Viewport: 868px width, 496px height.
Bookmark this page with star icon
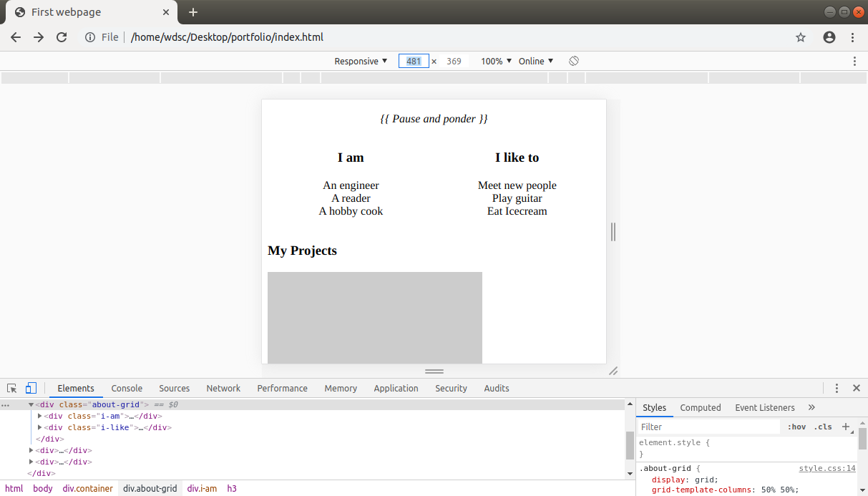pyautogui.click(x=801, y=37)
